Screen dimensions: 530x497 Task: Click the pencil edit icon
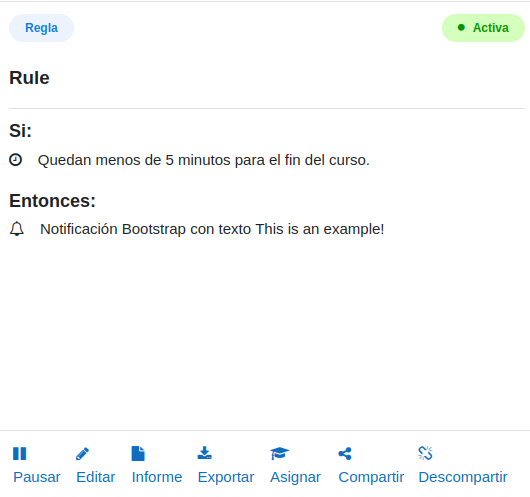tap(82, 453)
